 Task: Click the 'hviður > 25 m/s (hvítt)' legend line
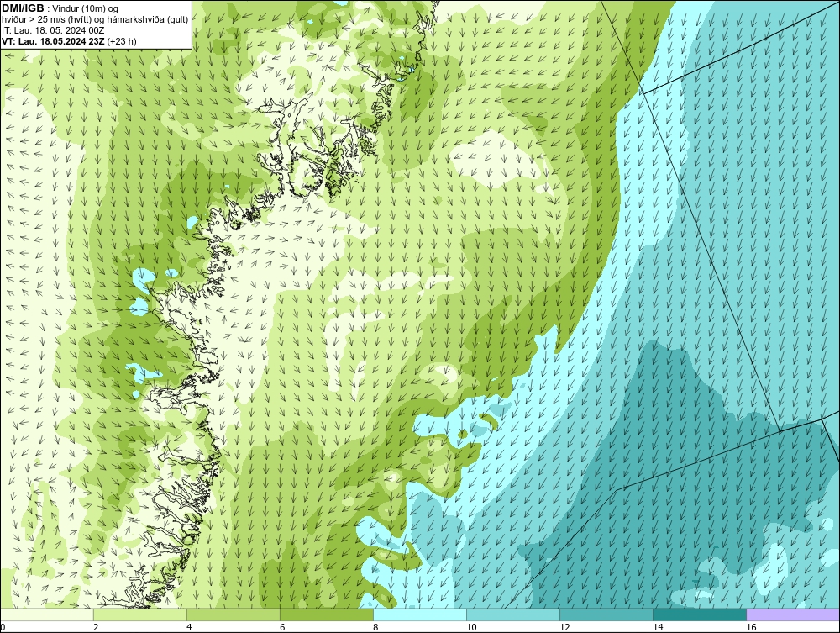[95, 20]
